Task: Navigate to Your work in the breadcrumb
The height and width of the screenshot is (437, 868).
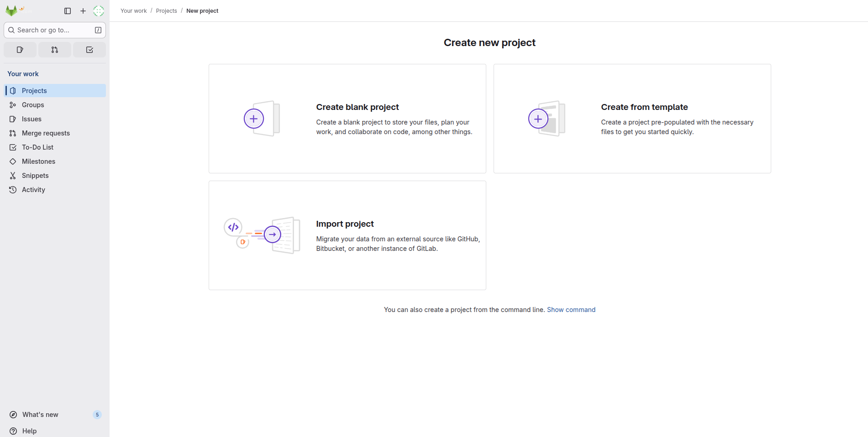Action: (x=133, y=10)
